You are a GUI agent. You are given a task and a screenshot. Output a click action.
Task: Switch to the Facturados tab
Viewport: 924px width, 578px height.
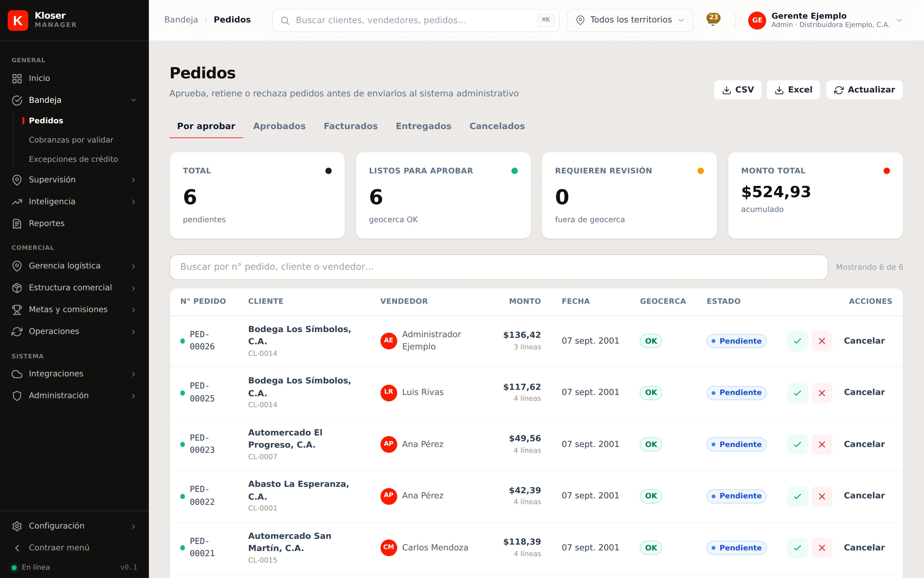pos(350,126)
